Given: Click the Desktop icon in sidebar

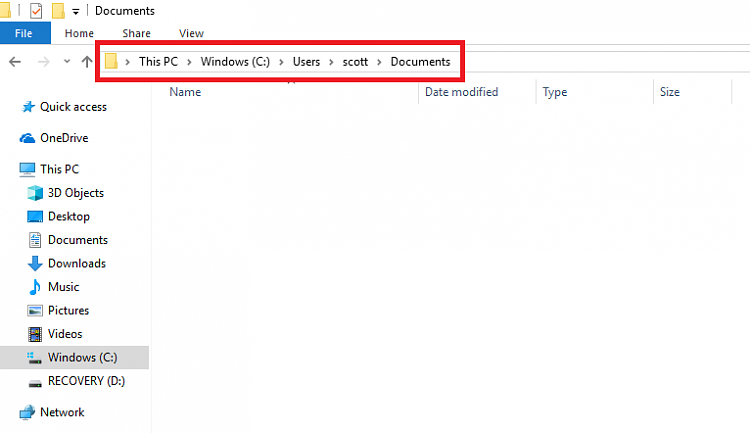Looking at the screenshot, I should point(35,217).
